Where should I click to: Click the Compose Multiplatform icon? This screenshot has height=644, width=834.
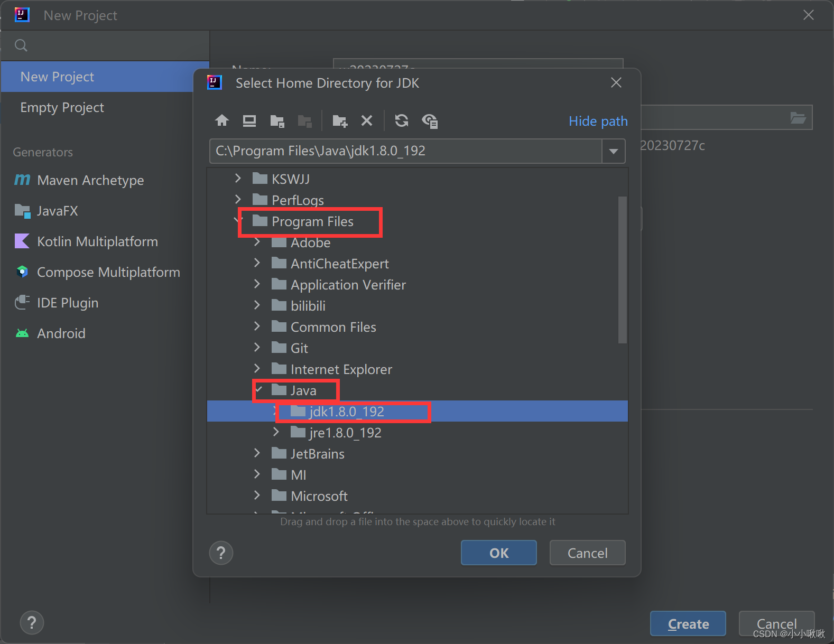pyautogui.click(x=22, y=272)
